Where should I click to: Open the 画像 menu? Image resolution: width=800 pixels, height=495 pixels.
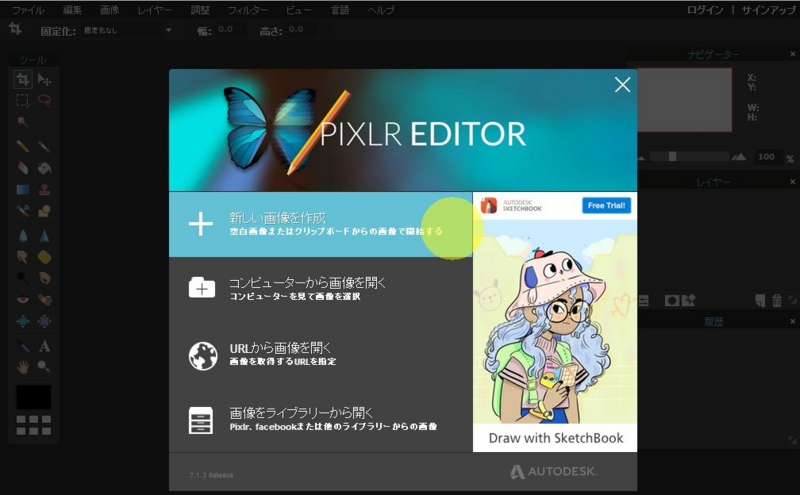click(110, 10)
